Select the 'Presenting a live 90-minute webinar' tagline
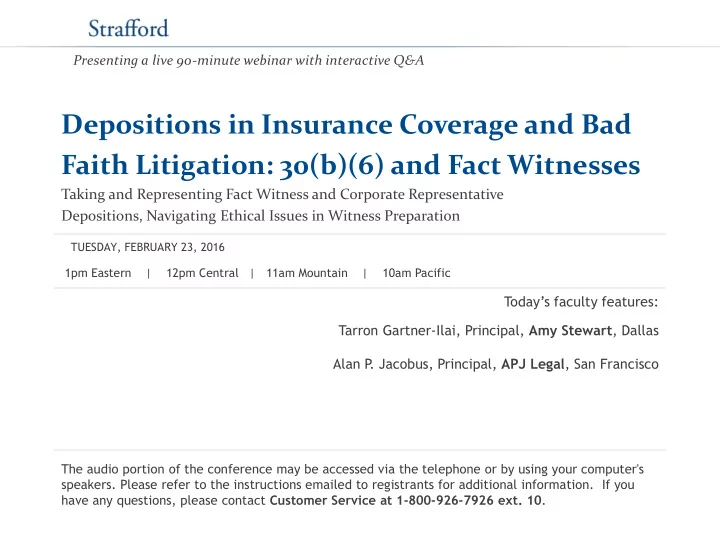 click(248, 61)
